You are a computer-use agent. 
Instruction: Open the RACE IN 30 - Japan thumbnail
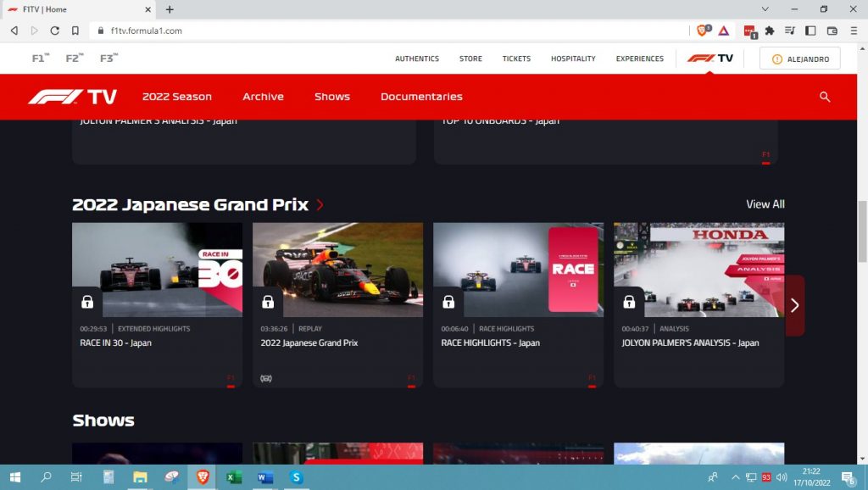click(157, 270)
